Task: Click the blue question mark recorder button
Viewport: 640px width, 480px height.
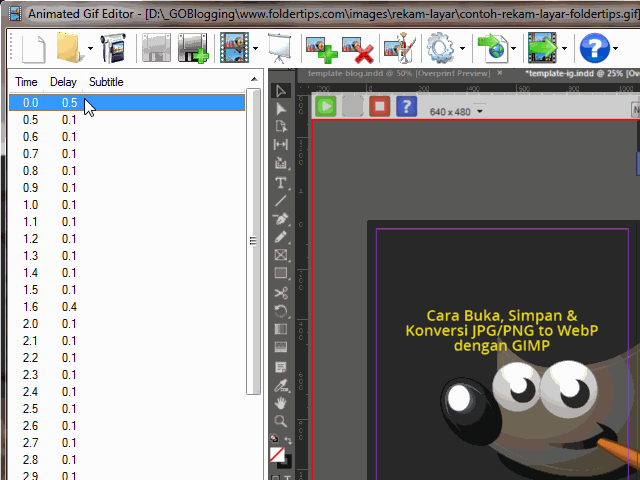Action: point(407,107)
